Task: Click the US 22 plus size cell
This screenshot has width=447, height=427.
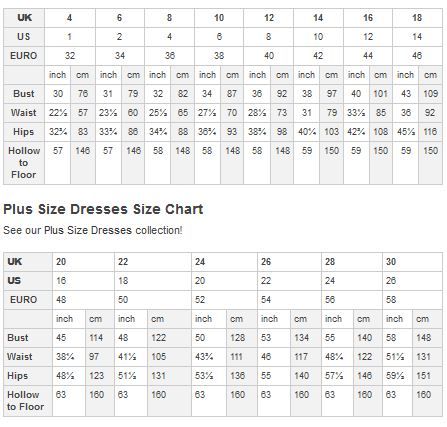Action: pos(289,281)
